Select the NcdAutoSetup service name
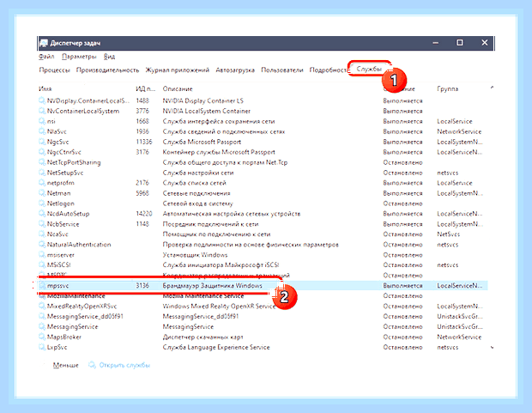The width and height of the screenshot is (532, 413). click(68, 214)
